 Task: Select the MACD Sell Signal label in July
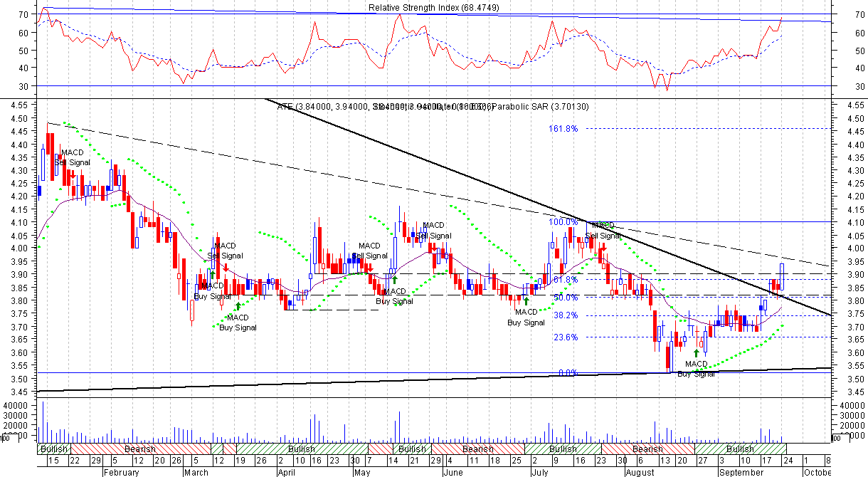click(602, 231)
